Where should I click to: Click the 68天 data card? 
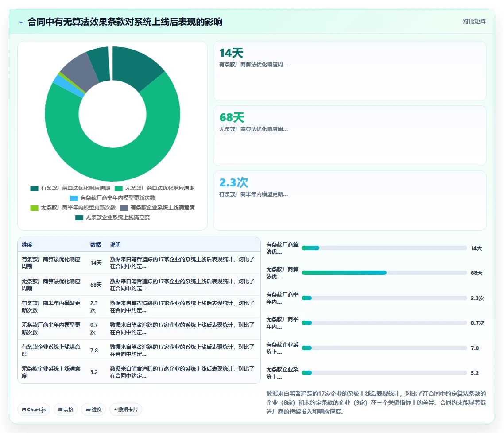pyautogui.click(x=350, y=136)
